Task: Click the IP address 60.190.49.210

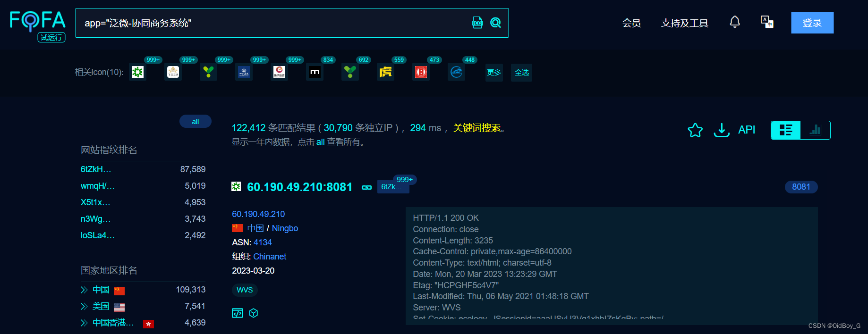Action: (x=258, y=214)
